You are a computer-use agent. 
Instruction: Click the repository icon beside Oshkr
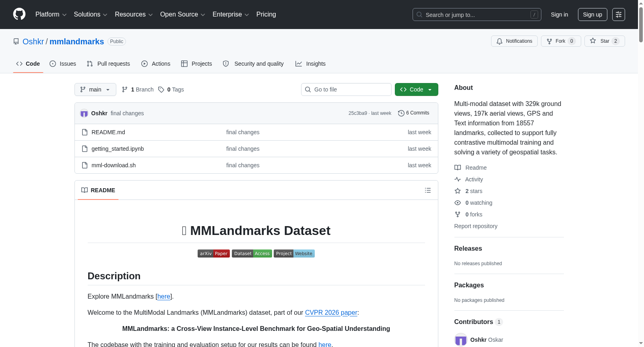point(16,42)
